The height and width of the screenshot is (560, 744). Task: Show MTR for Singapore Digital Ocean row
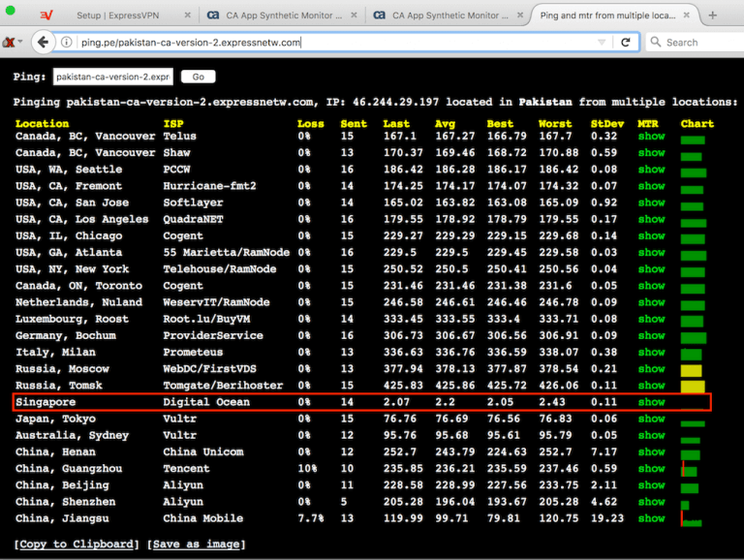[651, 402]
